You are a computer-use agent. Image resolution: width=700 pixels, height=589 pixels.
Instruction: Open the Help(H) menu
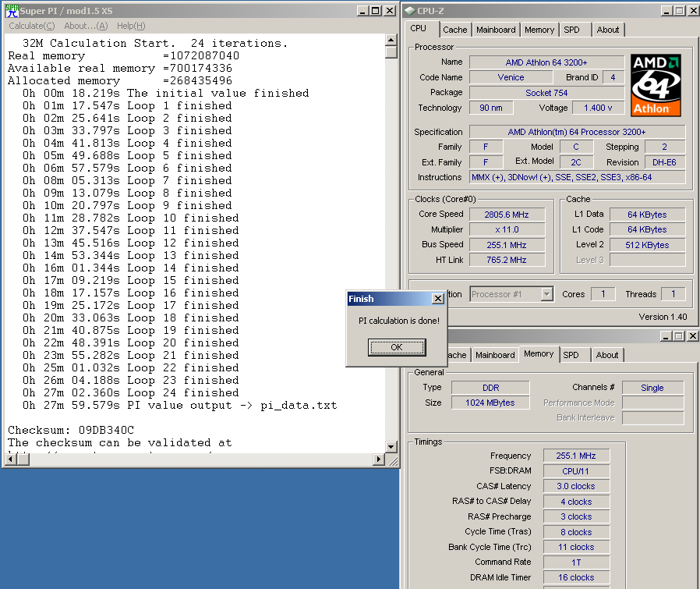click(x=131, y=26)
